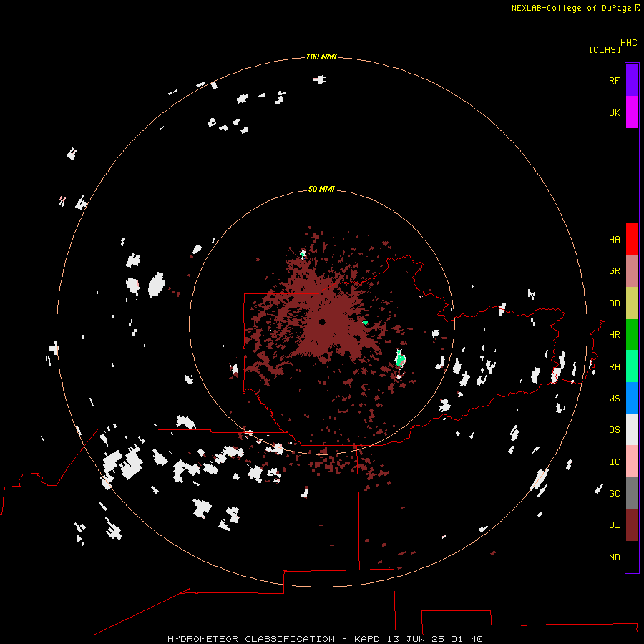Click the 'HHC' product code text
644x644 pixels.
pos(628,43)
